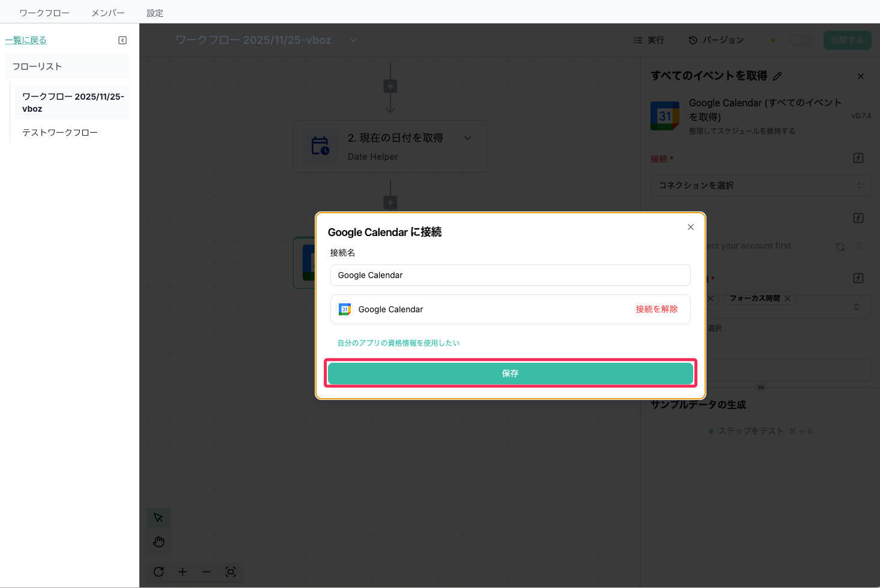Viewport: 880px width, 588px height.
Task: Click the フローリスト header
Action: pyautogui.click(x=67, y=67)
